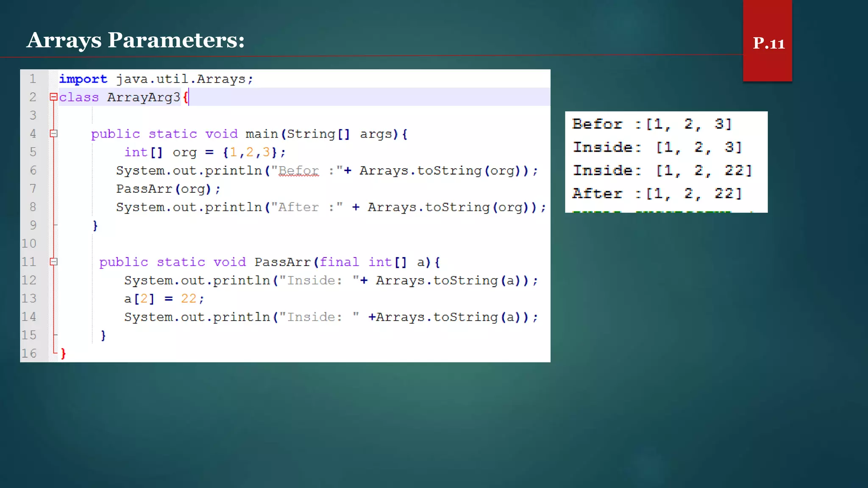868x488 pixels.
Task: Click the 'PassArr(org);' call
Action: [168, 189]
